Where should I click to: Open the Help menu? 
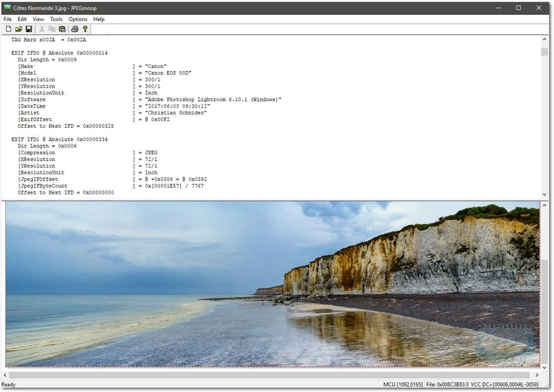99,19
